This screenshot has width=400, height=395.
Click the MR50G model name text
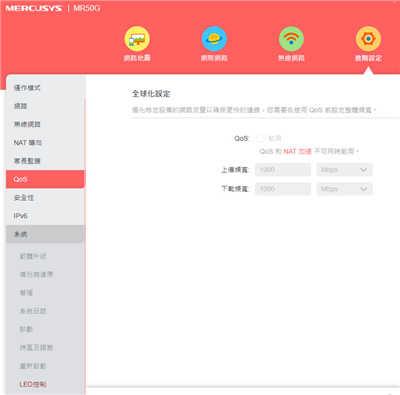click(x=87, y=8)
